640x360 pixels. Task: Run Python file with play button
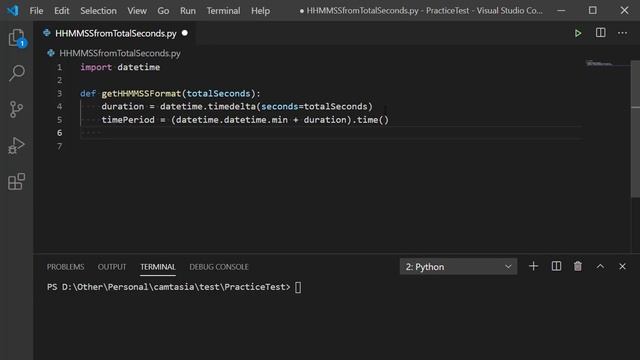pos(578,33)
